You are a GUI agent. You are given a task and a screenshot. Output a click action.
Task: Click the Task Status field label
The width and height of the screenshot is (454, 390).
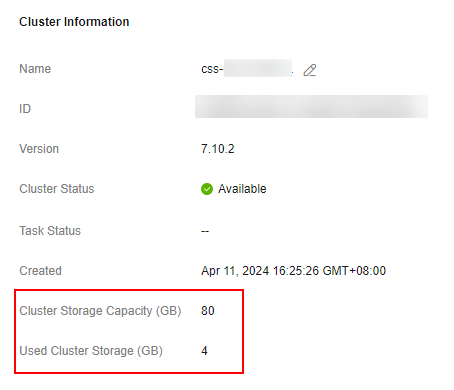click(x=50, y=231)
